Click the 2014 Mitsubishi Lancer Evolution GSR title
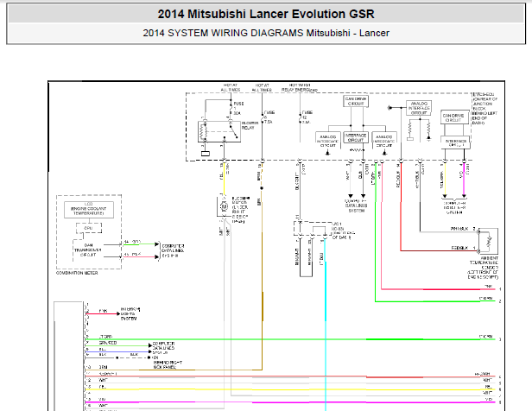The height and width of the screenshot is (411, 532). click(x=266, y=14)
